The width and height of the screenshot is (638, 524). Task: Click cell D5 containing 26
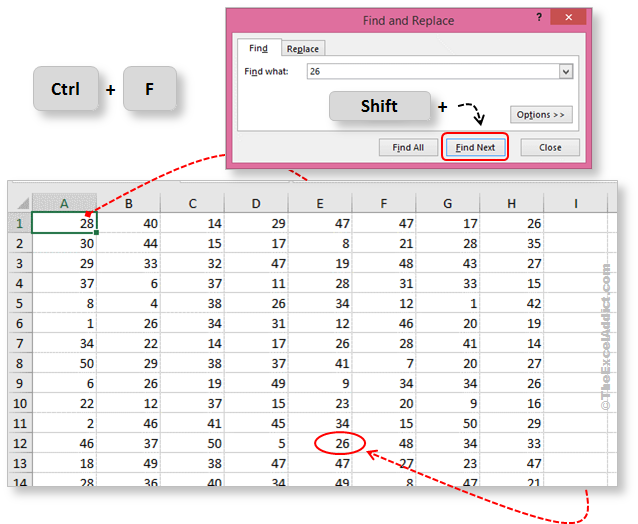coord(256,303)
